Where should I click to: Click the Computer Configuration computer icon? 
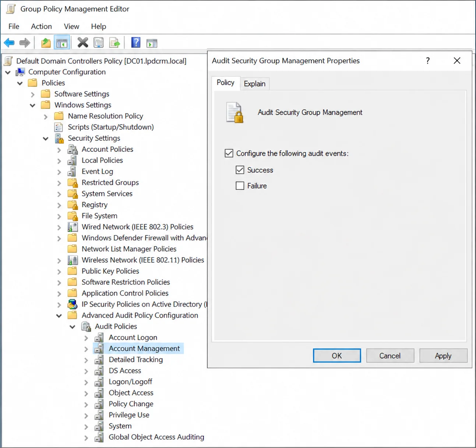click(x=20, y=72)
